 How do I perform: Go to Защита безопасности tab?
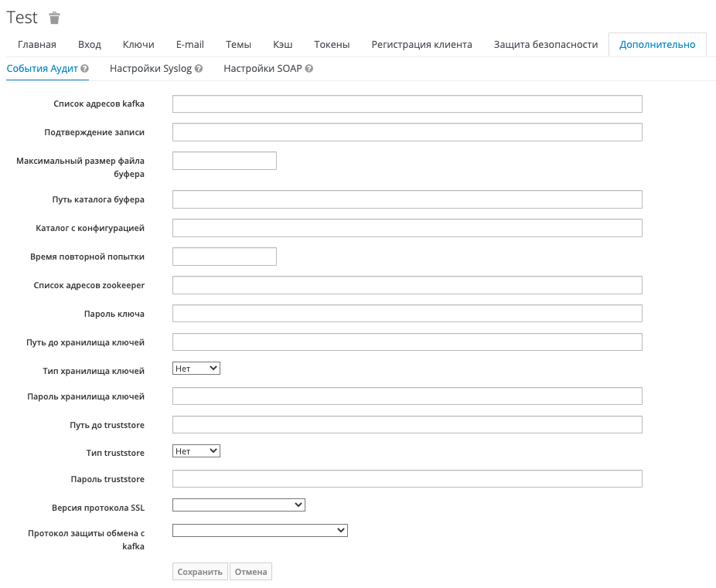pyautogui.click(x=545, y=45)
